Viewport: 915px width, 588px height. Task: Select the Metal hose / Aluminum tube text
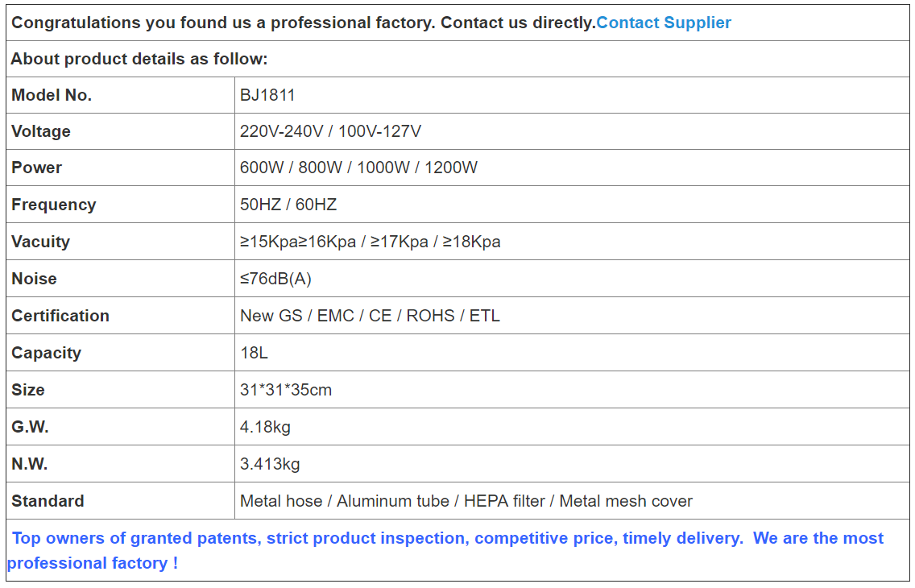(344, 501)
